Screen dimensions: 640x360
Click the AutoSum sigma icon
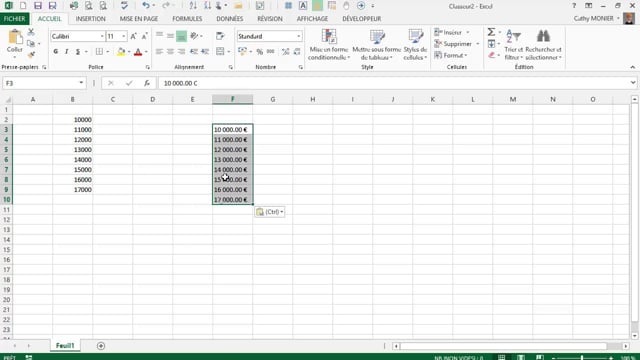(x=491, y=32)
